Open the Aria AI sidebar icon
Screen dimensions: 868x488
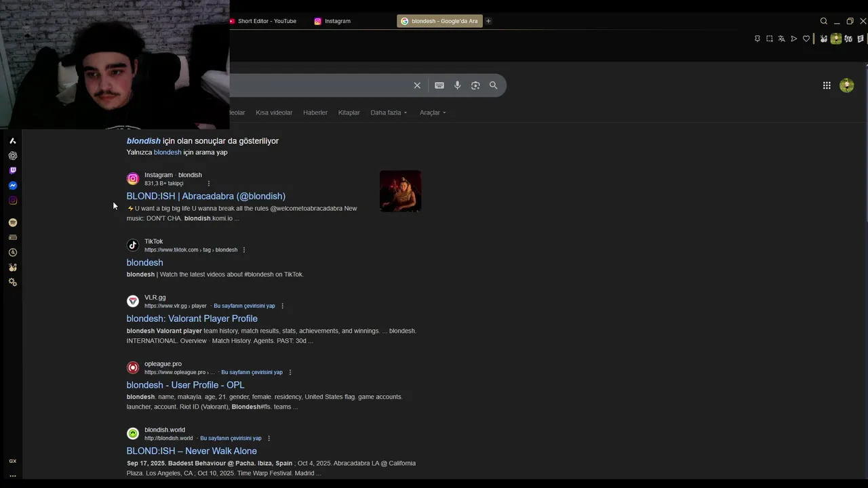(12, 141)
